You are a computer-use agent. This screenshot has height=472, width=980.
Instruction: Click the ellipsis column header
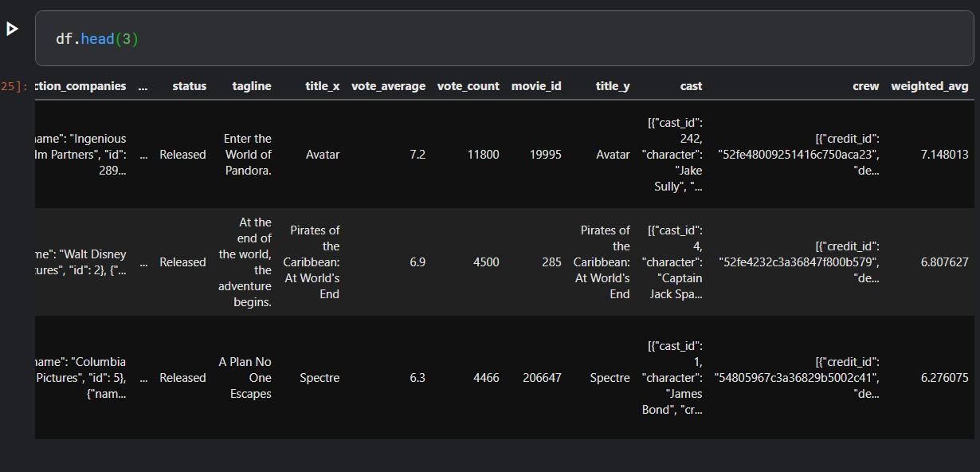143,86
